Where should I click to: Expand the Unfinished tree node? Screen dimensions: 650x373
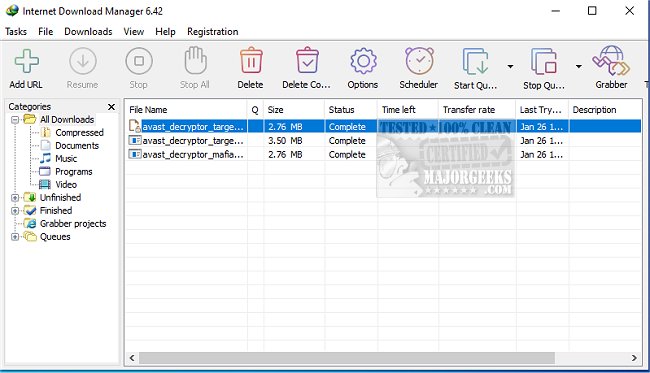[15, 198]
